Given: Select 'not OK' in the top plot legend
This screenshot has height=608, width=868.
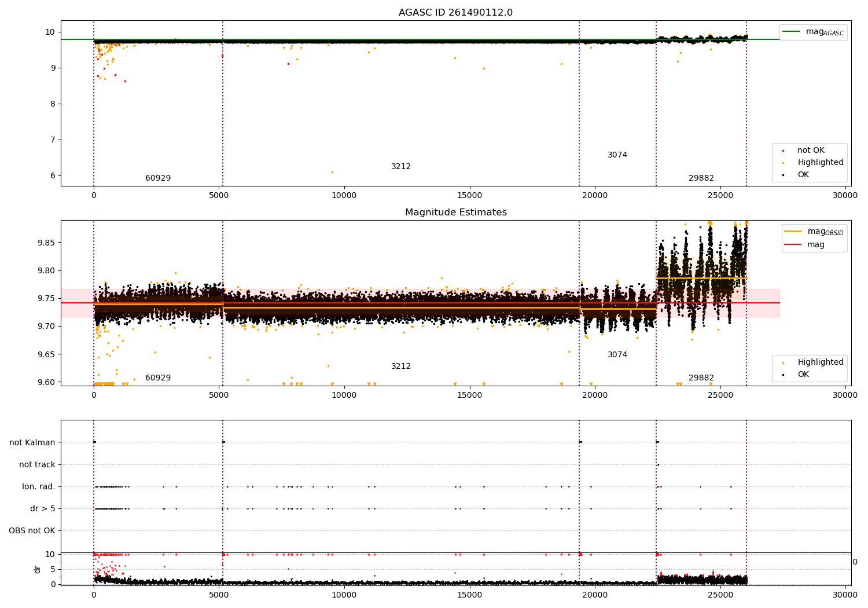Looking at the screenshot, I should [811, 151].
